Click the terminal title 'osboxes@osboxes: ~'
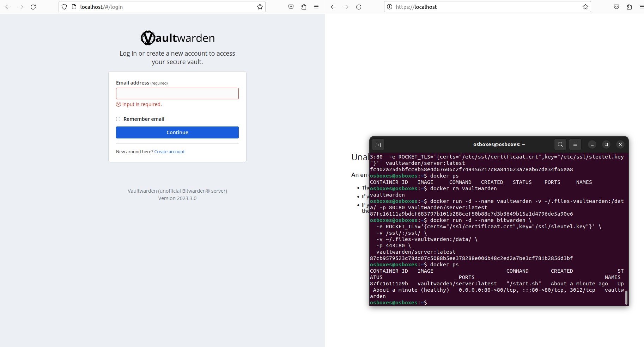 click(x=499, y=144)
